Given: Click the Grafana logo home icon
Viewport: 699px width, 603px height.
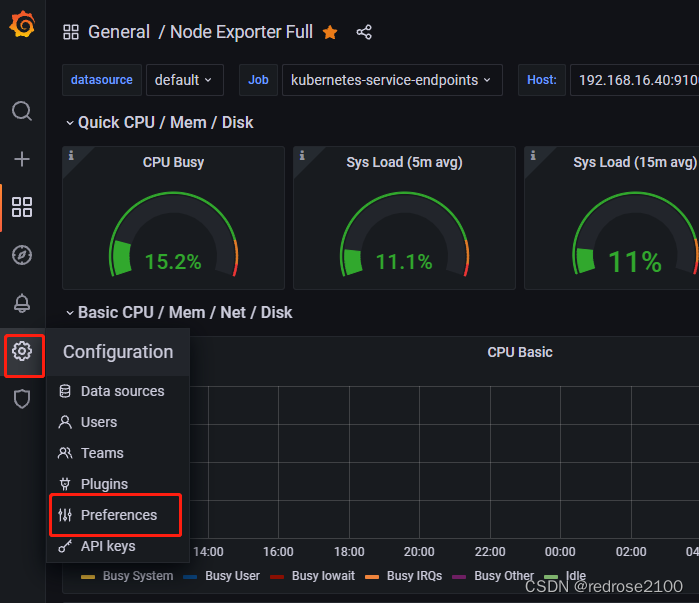Looking at the screenshot, I should point(22,26).
